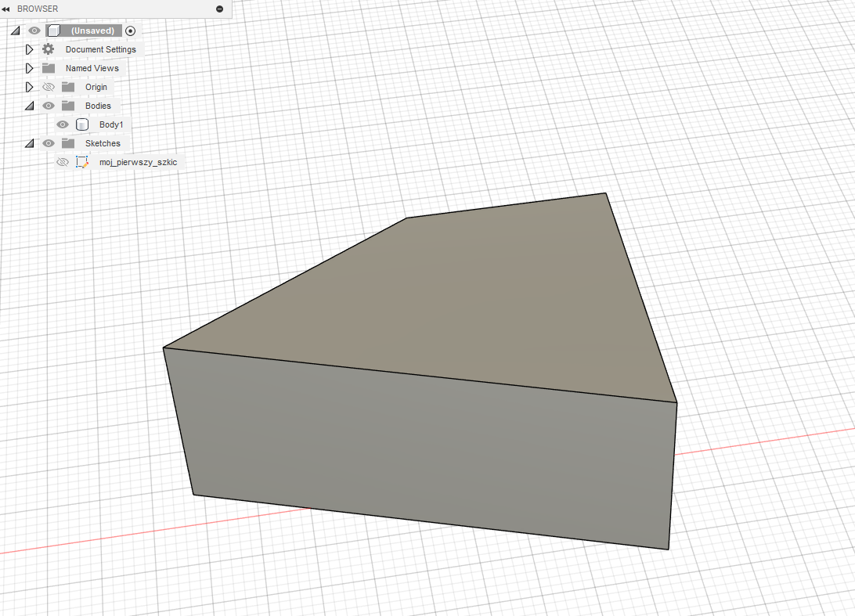Click the Browser panel minus icon
The image size is (855, 616).
tap(219, 9)
